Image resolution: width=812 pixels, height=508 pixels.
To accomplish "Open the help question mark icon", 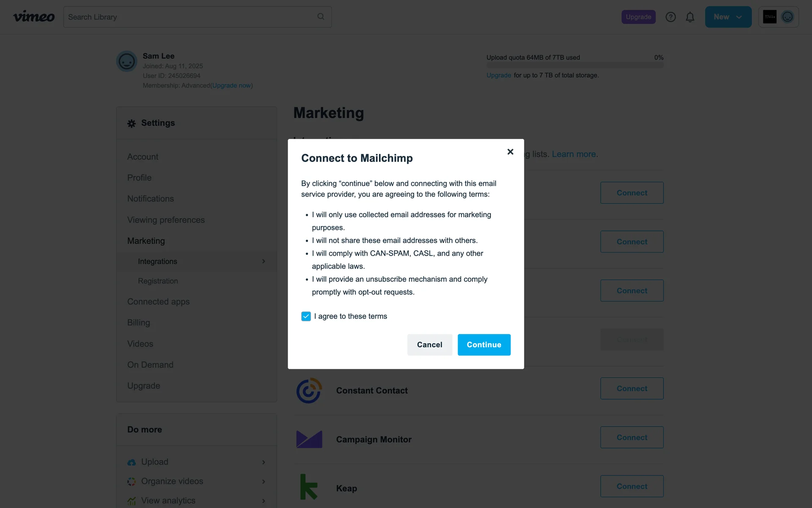I will click(670, 17).
